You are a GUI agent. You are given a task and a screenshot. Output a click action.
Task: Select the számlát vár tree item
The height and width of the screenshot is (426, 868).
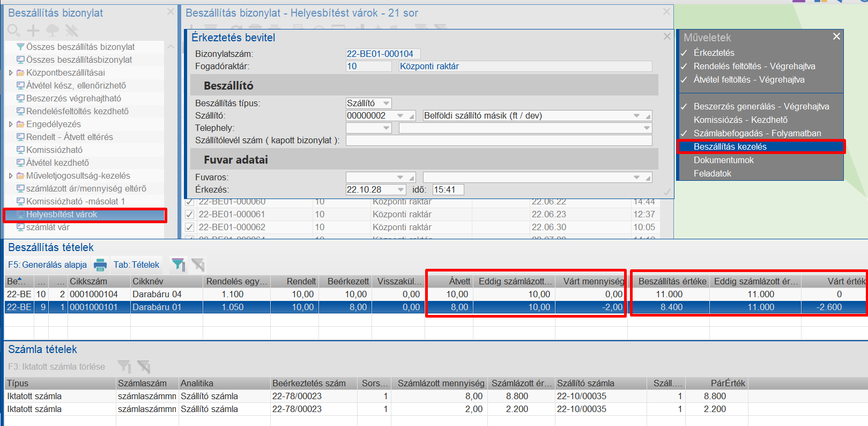pyautogui.click(x=48, y=227)
